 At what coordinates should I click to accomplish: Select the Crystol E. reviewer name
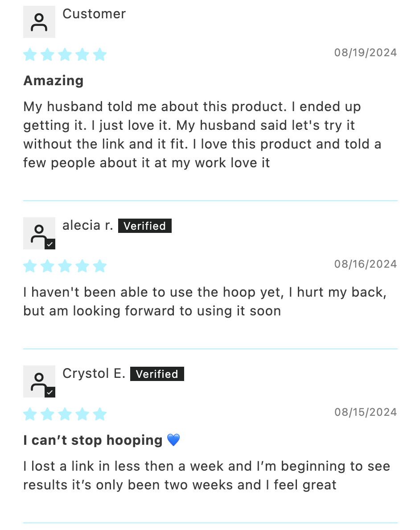pyautogui.click(x=94, y=373)
